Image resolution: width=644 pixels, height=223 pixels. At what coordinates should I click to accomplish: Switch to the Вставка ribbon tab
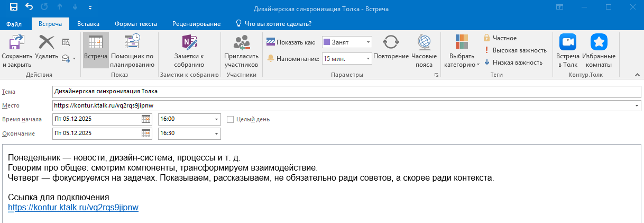(x=88, y=24)
